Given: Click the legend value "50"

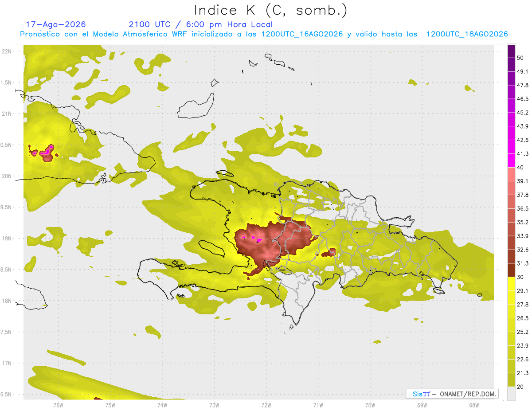Looking at the screenshot, I should (520, 58).
